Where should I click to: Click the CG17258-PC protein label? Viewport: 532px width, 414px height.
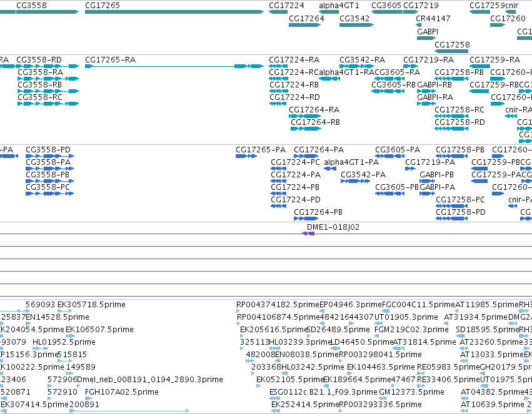click(x=460, y=200)
